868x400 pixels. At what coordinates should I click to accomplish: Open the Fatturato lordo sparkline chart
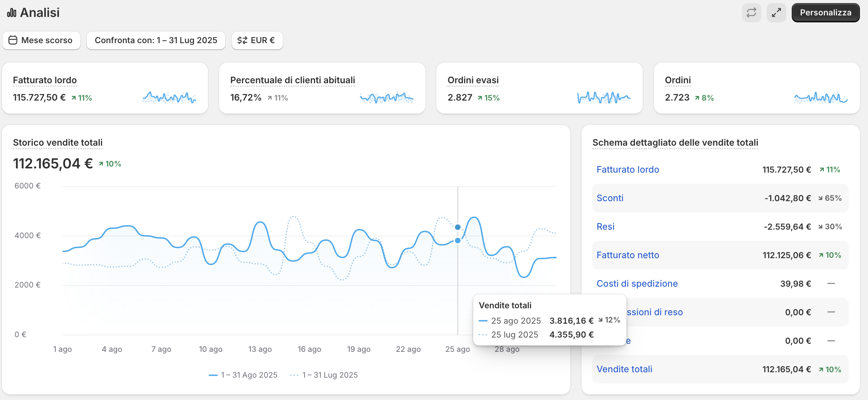pyautogui.click(x=169, y=97)
